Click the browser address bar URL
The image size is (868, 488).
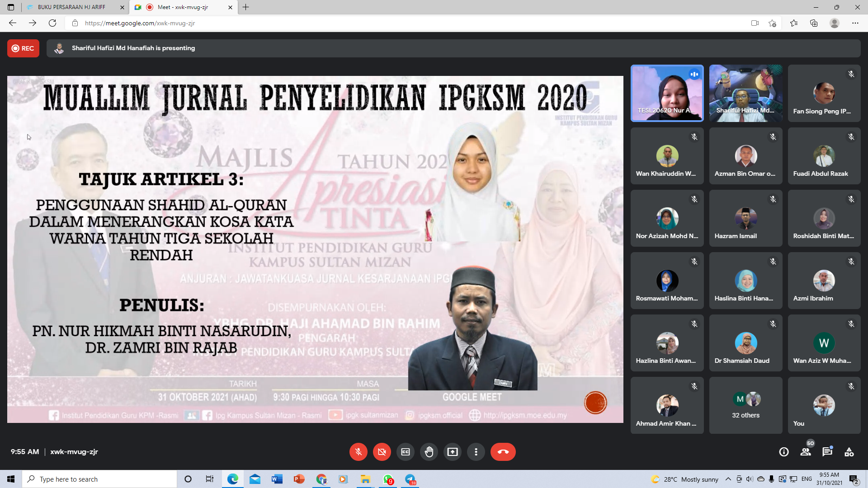140,23
